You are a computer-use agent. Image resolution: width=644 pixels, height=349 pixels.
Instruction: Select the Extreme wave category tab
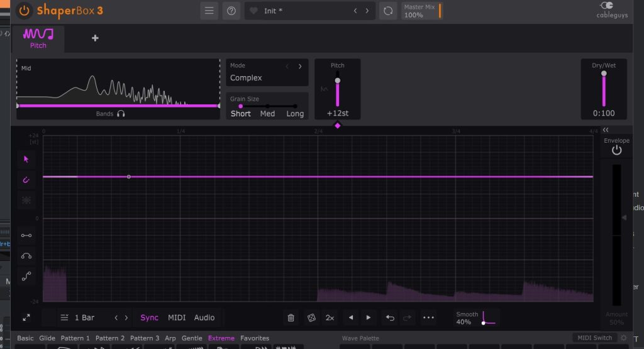pyautogui.click(x=221, y=338)
